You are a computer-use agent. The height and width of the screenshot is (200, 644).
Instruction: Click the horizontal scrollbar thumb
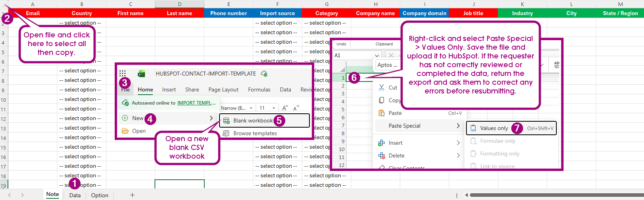pyautogui.click(x=557, y=195)
